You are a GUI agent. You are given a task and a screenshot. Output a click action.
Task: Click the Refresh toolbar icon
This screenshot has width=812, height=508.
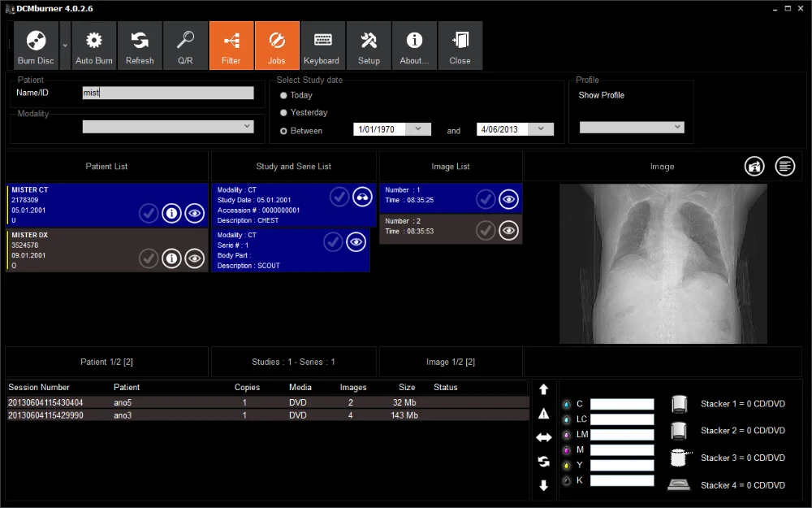point(140,46)
